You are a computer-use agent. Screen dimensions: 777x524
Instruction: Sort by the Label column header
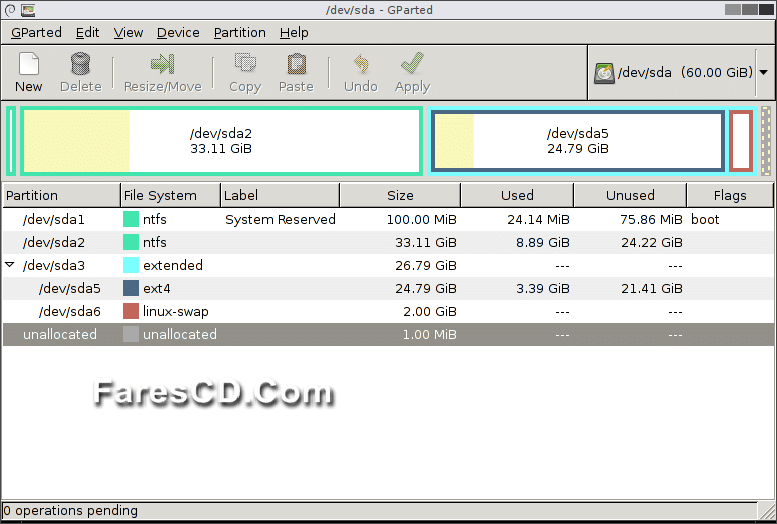280,195
